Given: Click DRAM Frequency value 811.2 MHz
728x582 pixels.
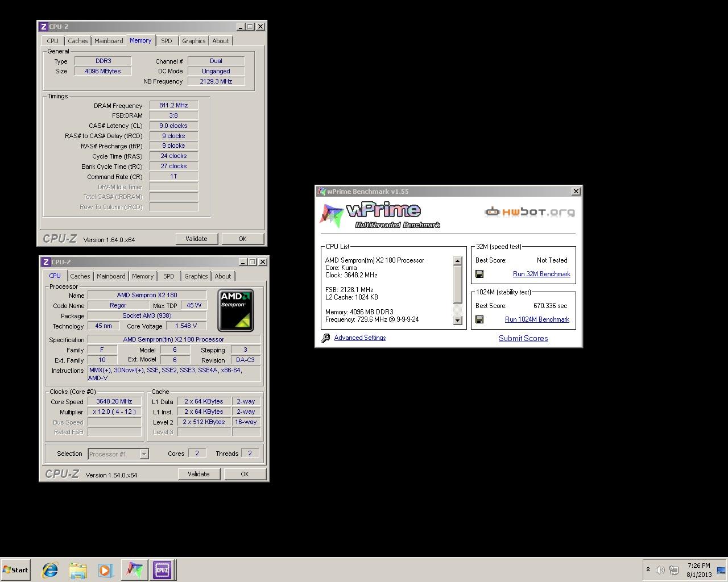Looking at the screenshot, I should [173, 105].
